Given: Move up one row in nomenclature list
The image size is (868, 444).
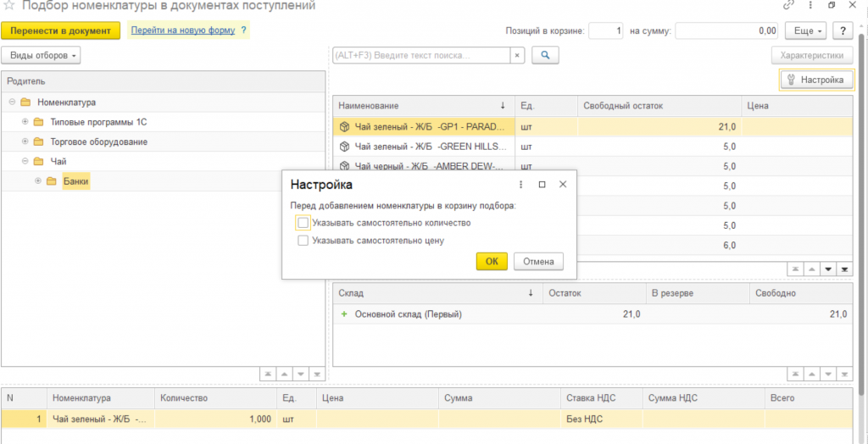Looking at the screenshot, I should coord(811,269).
